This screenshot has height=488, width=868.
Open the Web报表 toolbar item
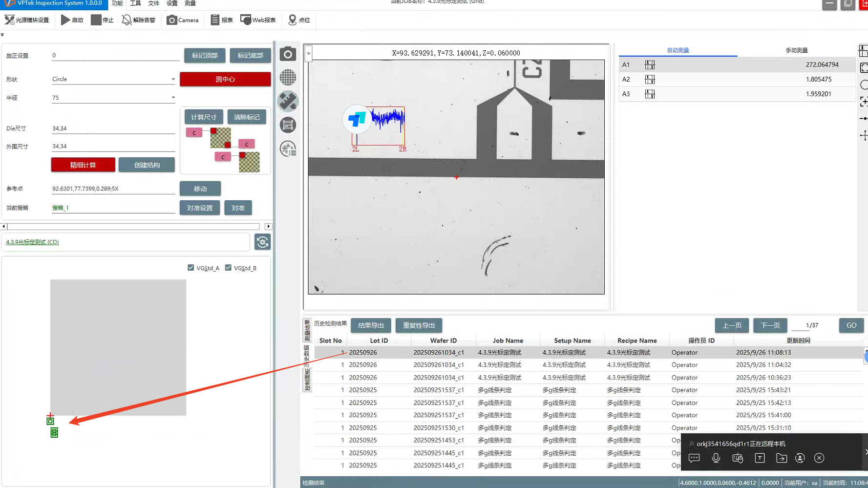pyautogui.click(x=258, y=20)
